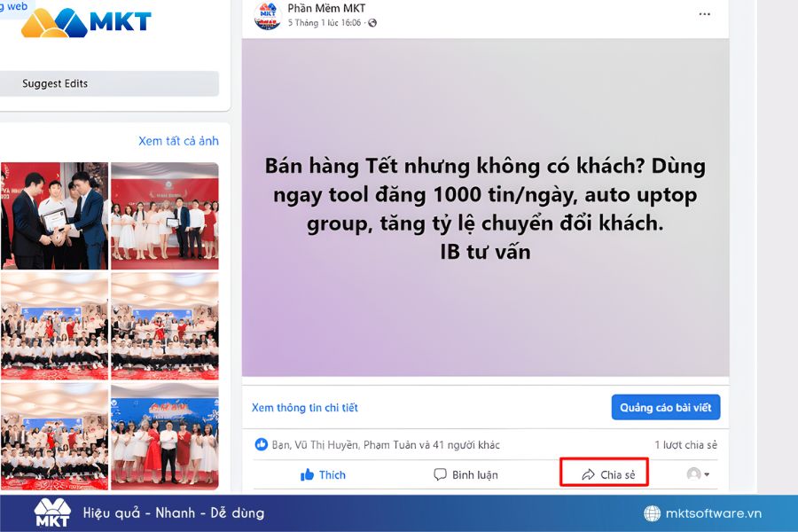Click the Quảng cáo bài viết button
The width and height of the screenshot is (798, 532).
point(666,407)
